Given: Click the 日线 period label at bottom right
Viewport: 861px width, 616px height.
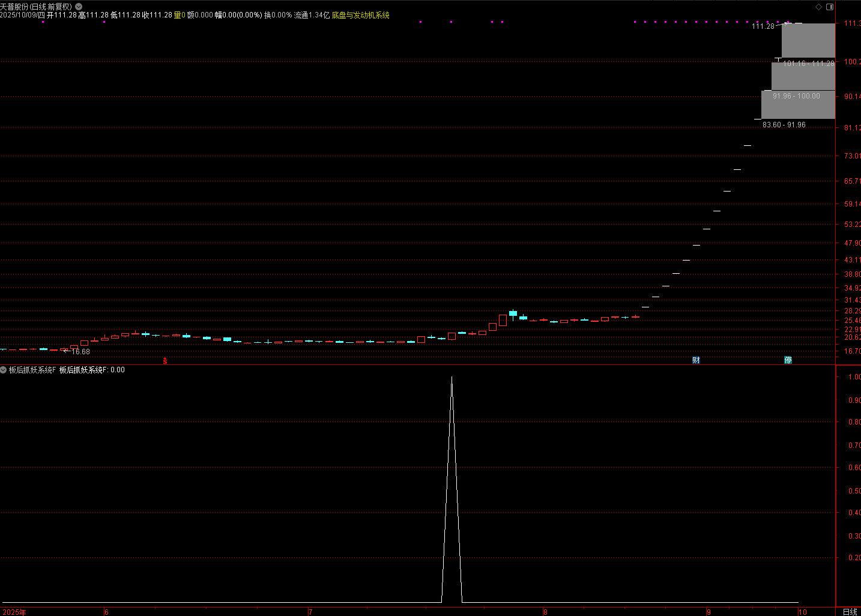Looking at the screenshot, I should click(x=850, y=612).
